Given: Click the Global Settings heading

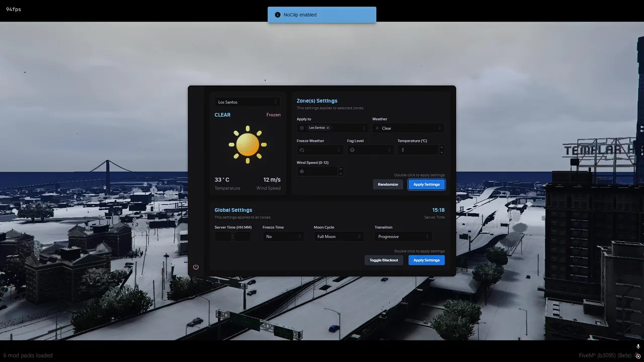Looking at the screenshot, I should [x=233, y=210].
